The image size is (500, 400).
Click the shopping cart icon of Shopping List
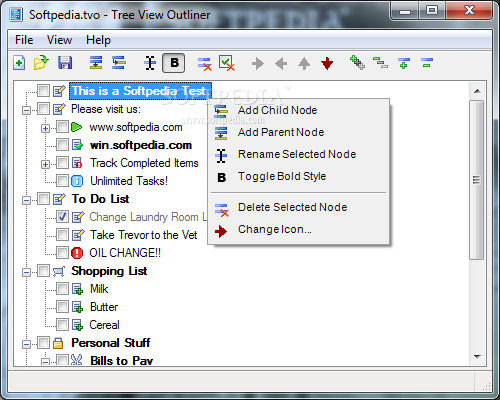click(x=59, y=271)
